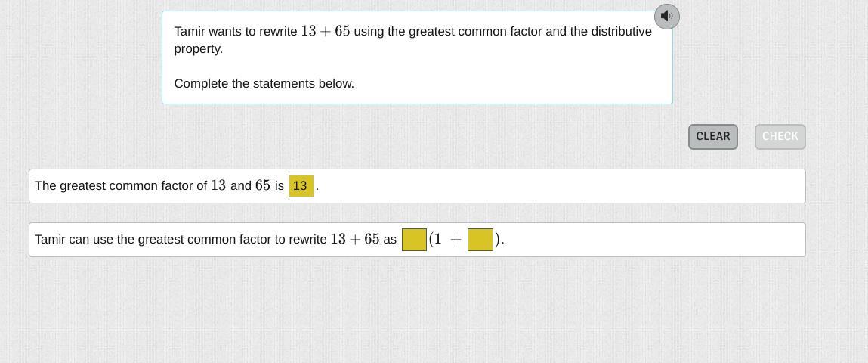Image resolution: width=868 pixels, height=363 pixels.
Task: Click the 13 + 65 expression in the prompt
Action: point(325,31)
